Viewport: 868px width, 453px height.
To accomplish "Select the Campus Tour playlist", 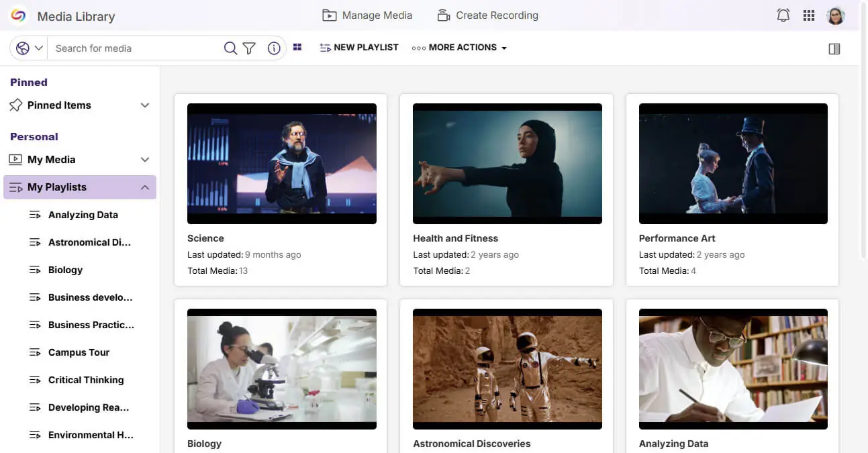I will pos(79,352).
